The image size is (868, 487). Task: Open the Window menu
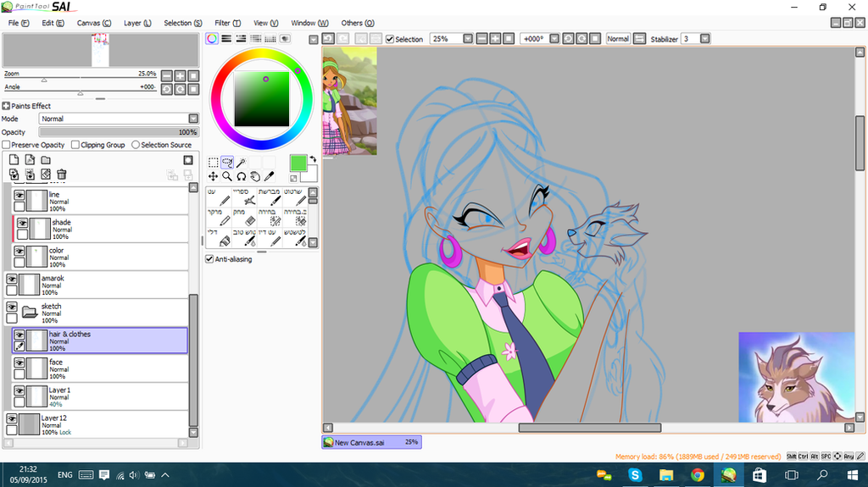(309, 23)
